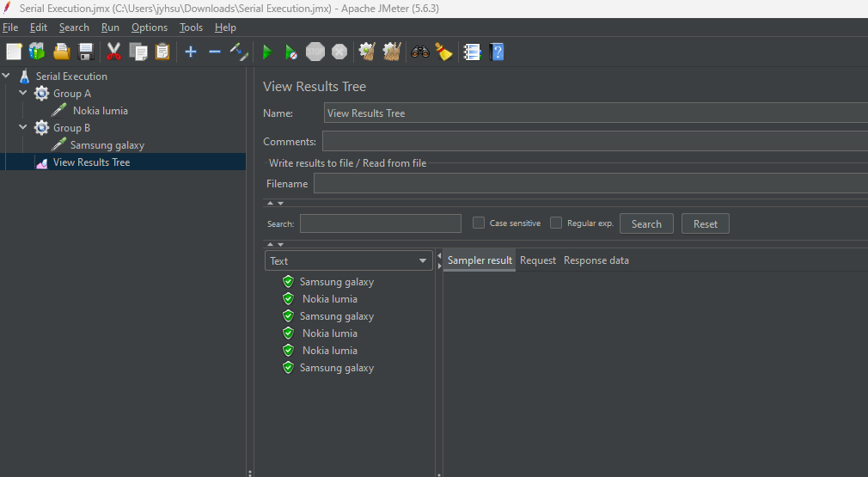Click the Group B thread group gear icon
Image resolution: width=868 pixels, height=477 pixels.
41,128
